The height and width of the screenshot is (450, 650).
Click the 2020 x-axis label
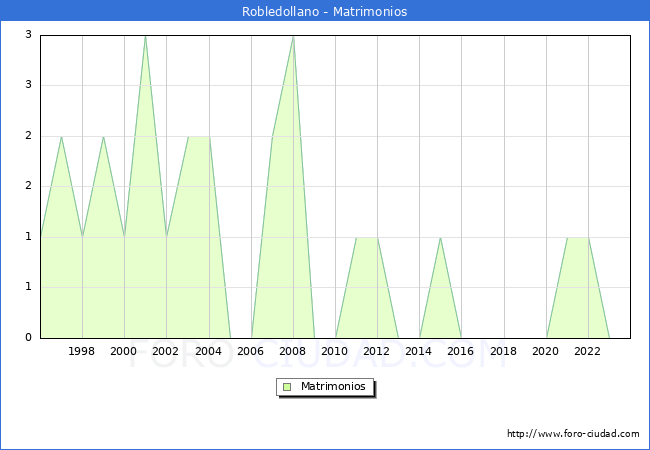(546, 351)
